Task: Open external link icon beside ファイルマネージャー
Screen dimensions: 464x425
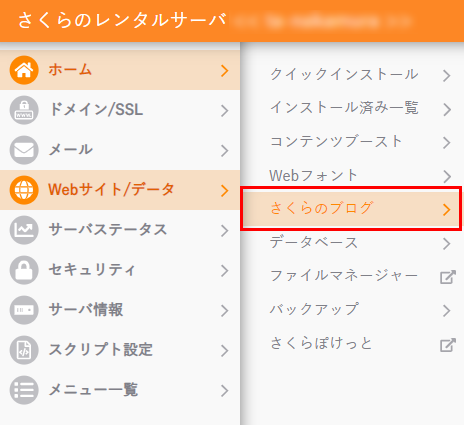Action: [x=447, y=277]
